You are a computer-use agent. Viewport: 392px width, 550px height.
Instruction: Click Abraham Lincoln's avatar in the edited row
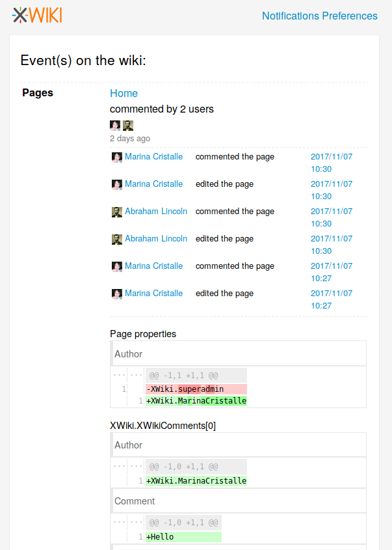[x=117, y=239]
